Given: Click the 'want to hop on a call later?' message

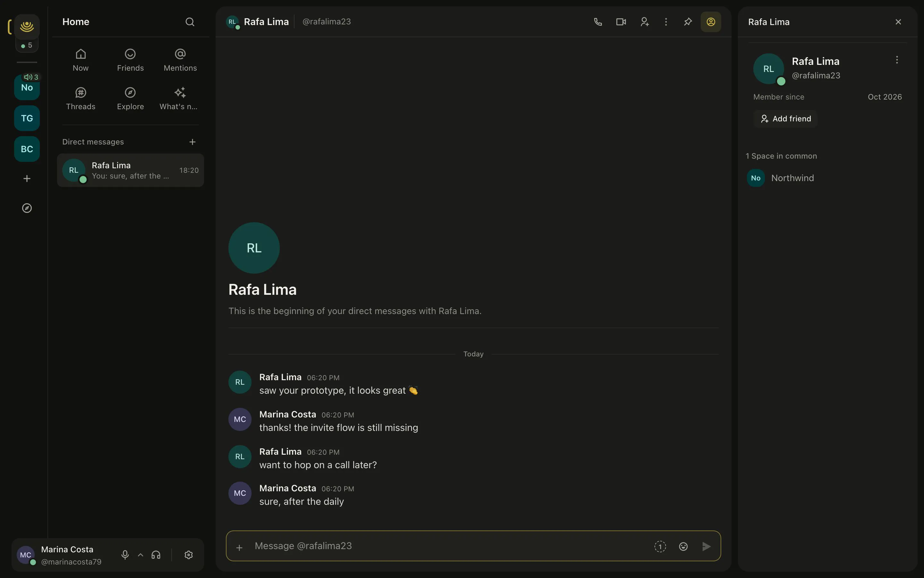Looking at the screenshot, I should [x=318, y=465].
